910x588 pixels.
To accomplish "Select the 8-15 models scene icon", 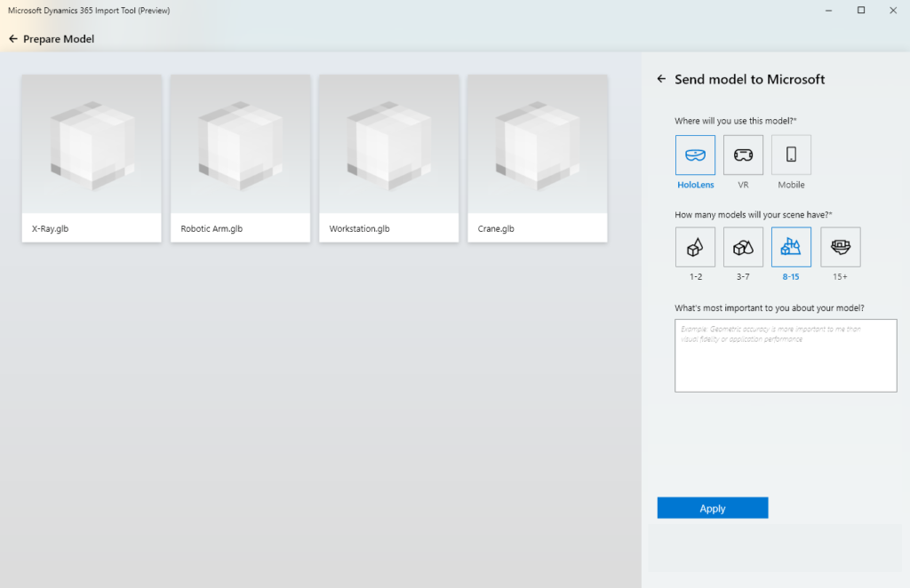I will (x=791, y=247).
